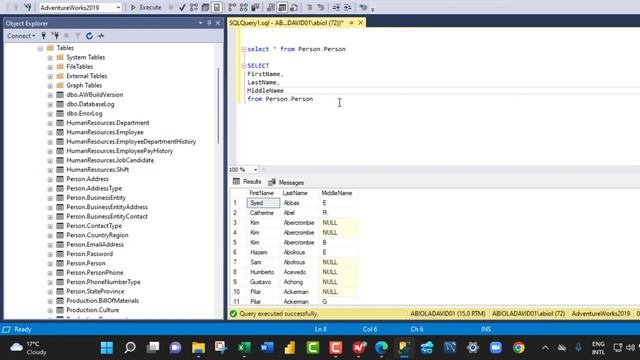Click the FirstName column header
This screenshot has height=360, width=640.
point(263,193)
